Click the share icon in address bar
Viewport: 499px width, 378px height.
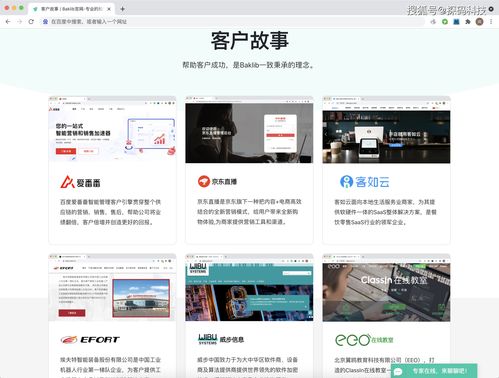[433, 22]
